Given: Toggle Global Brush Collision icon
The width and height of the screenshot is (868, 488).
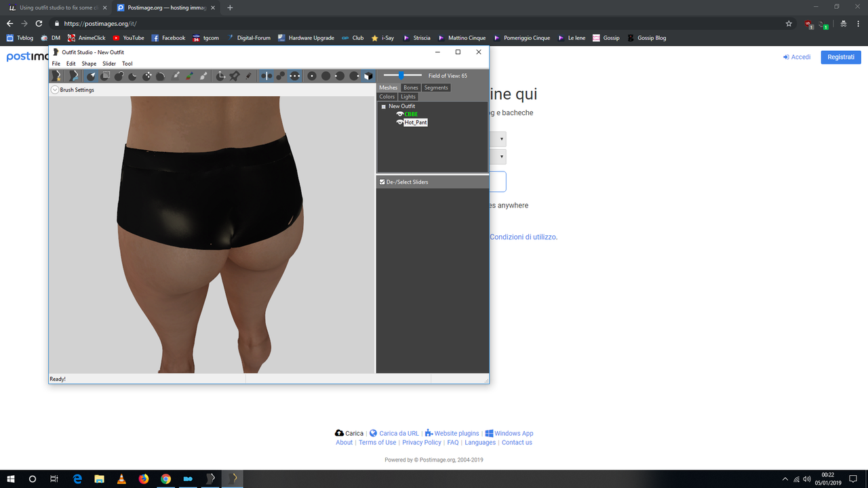Looking at the screenshot, I should (294, 76).
